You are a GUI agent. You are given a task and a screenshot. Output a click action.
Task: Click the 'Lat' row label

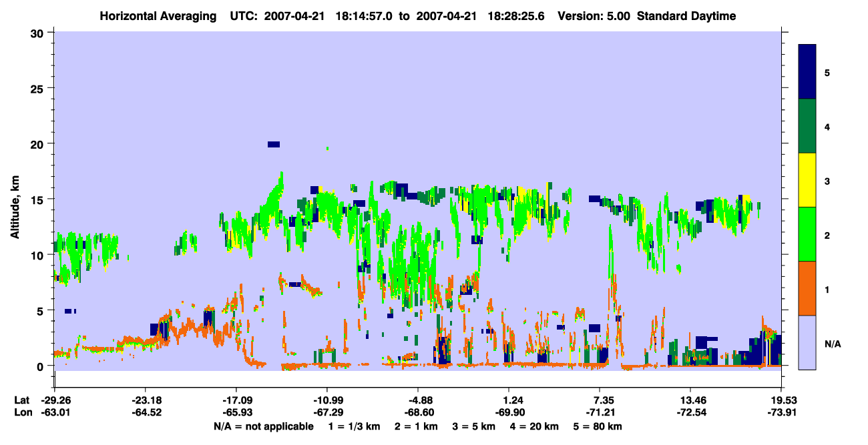(x=22, y=400)
